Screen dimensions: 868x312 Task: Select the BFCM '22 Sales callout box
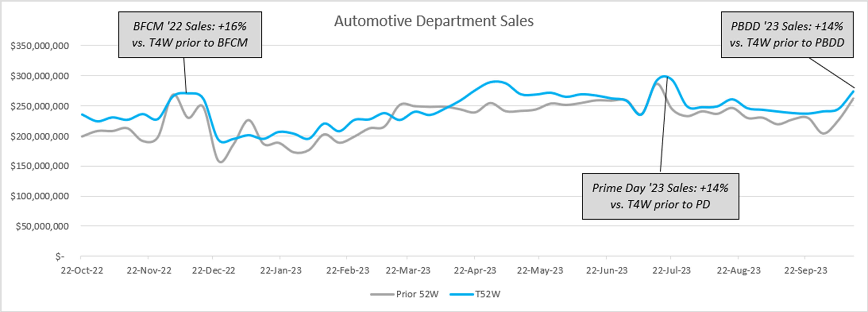click(190, 35)
